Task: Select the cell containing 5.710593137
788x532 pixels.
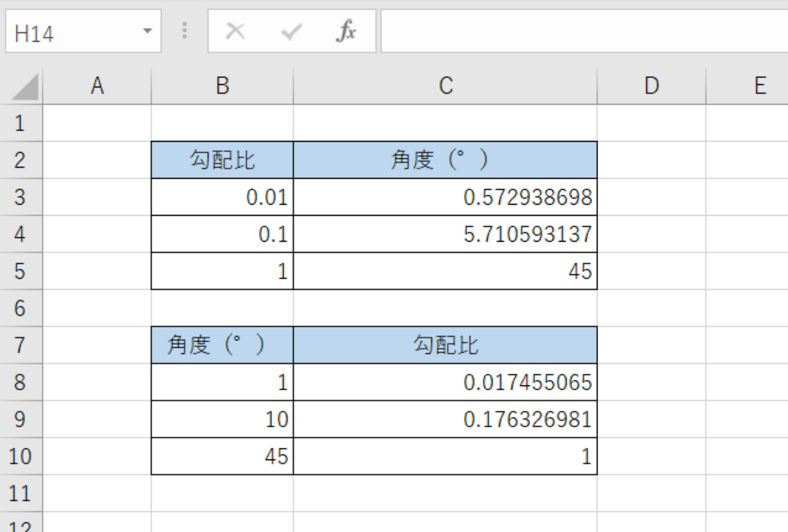Action: (x=446, y=234)
